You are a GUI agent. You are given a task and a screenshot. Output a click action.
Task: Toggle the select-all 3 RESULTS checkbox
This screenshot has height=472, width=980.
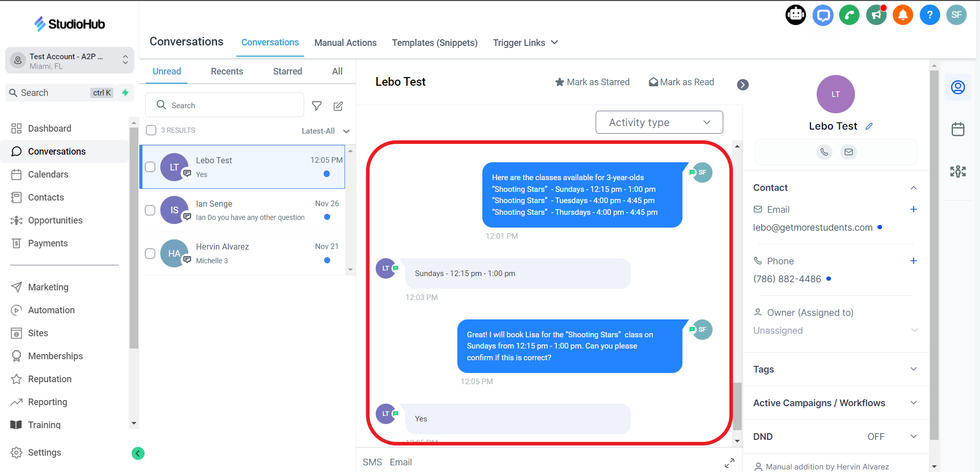tap(151, 130)
